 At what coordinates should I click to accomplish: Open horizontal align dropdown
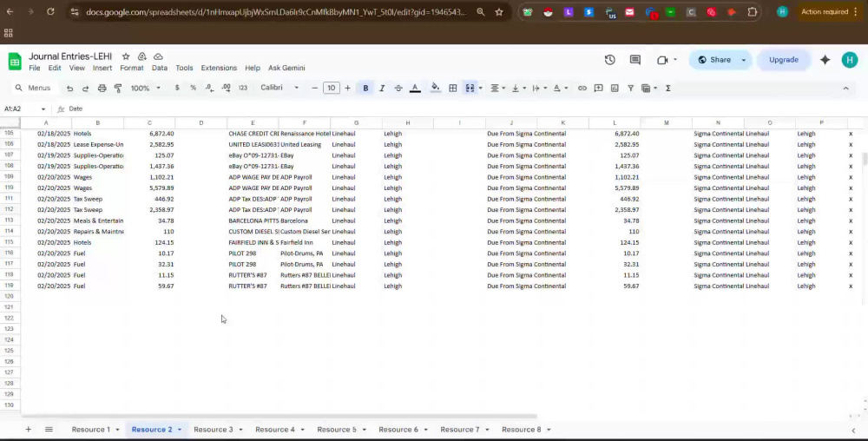498,88
